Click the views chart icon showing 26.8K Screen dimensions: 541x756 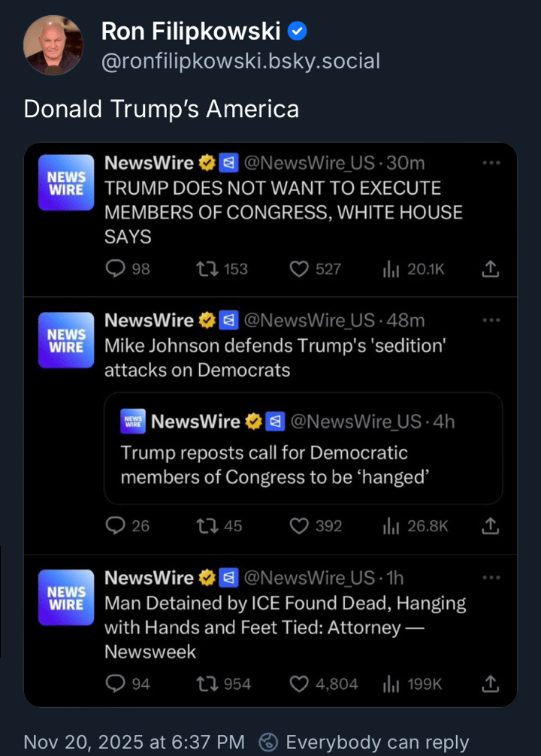coord(391,526)
